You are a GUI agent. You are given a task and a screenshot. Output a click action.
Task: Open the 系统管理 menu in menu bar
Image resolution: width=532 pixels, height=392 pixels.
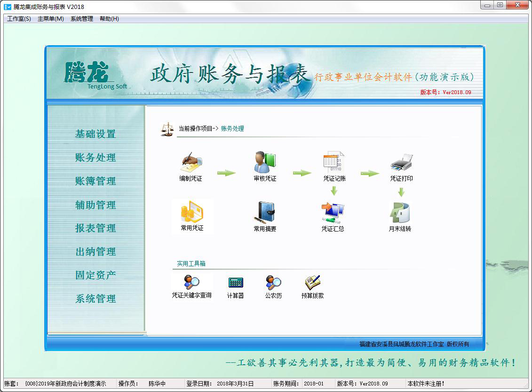pyautogui.click(x=82, y=19)
